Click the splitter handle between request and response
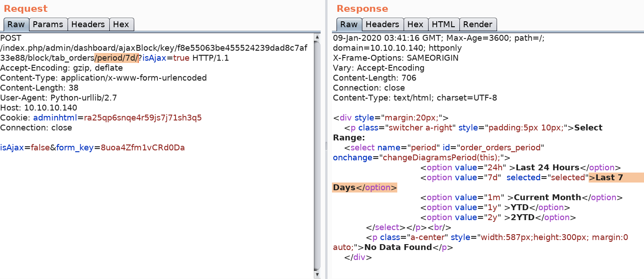The width and height of the screenshot is (644, 279). (x=325, y=145)
